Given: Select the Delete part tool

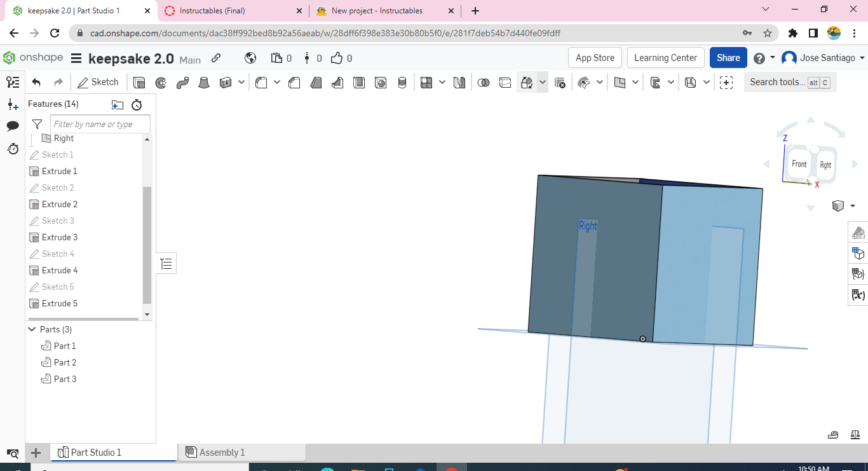Looking at the screenshot, I should pos(560,83).
